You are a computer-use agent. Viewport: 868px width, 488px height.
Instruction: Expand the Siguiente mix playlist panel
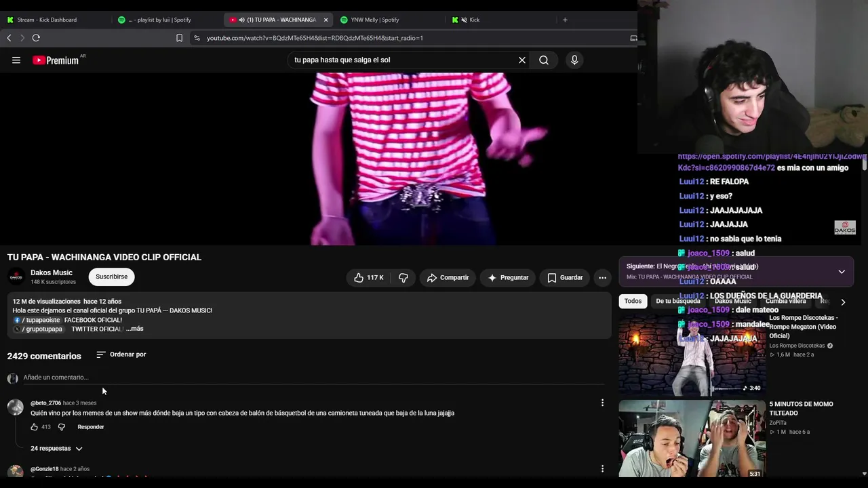click(842, 272)
